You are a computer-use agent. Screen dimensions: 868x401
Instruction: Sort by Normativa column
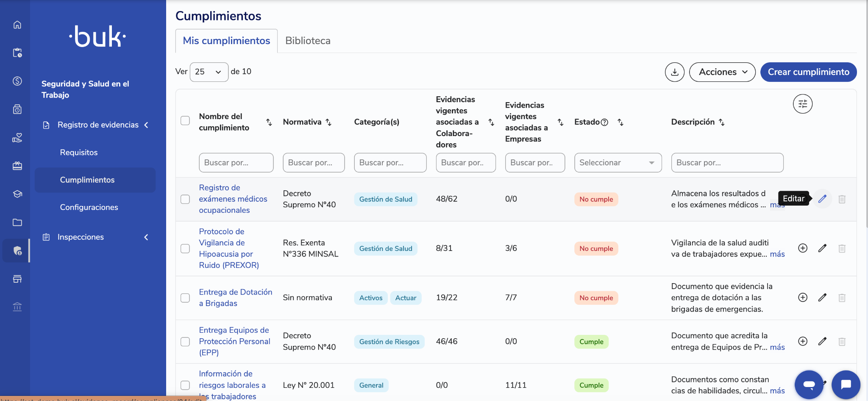[328, 122]
